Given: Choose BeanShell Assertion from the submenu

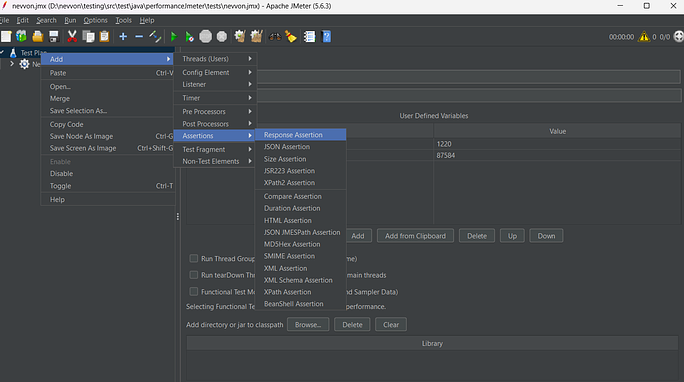Looking at the screenshot, I should coord(301,304).
